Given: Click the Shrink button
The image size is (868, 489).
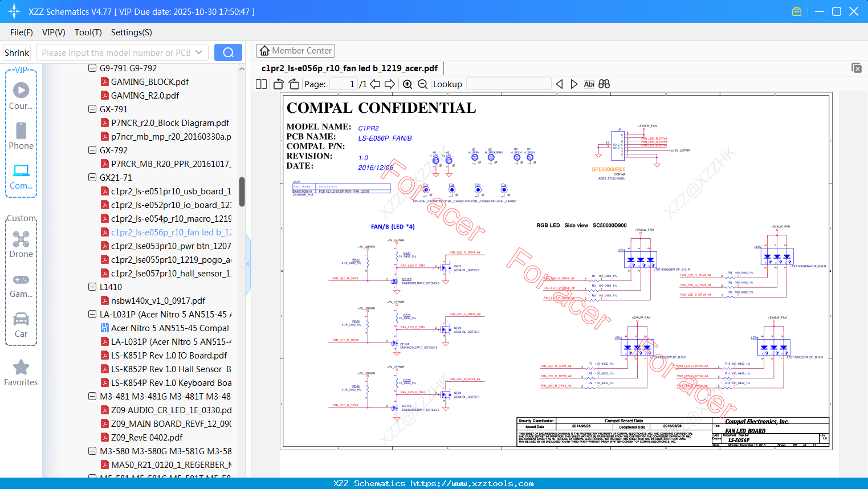Looking at the screenshot, I should click(17, 52).
